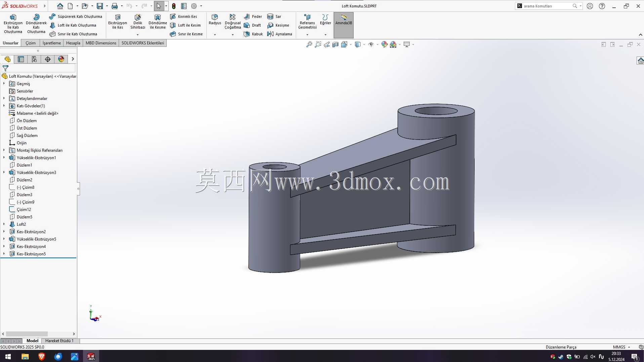Screen dimensions: 644x362
Task: Click the Save icon
Action: point(100,6)
